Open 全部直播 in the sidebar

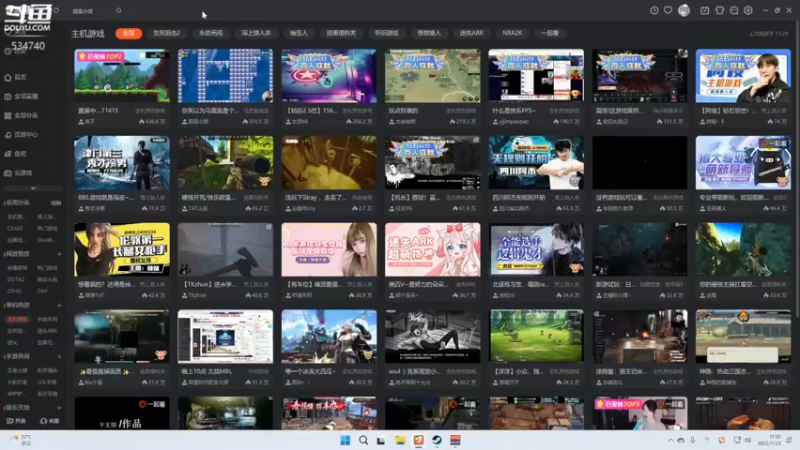click(21, 96)
